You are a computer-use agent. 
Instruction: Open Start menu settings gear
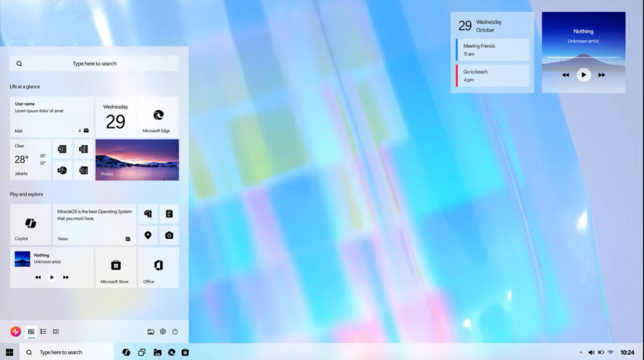(x=163, y=332)
